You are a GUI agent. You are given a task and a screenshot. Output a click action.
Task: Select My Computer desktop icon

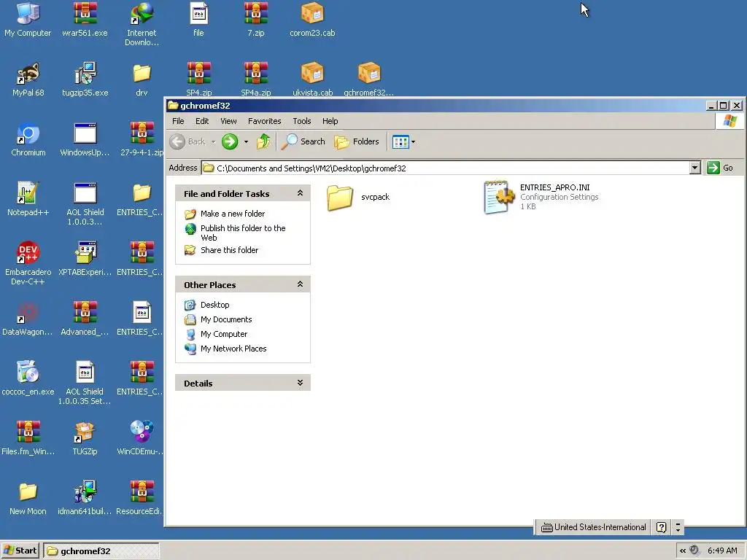click(28, 19)
